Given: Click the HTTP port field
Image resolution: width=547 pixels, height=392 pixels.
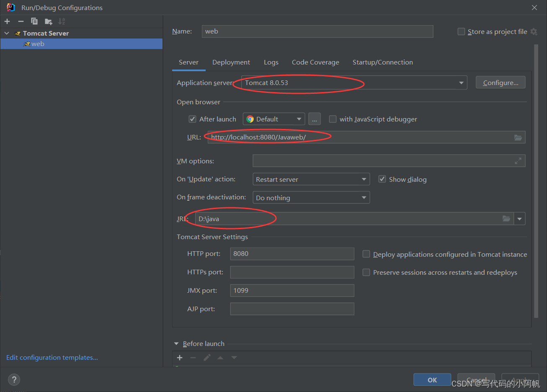Looking at the screenshot, I should pyautogui.click(x=292, y=254).
